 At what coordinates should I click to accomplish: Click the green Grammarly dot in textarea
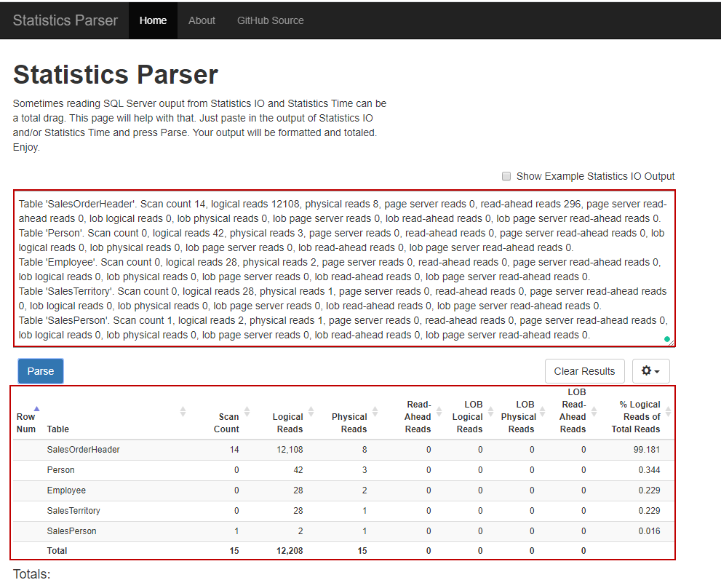[x=666, y=339]
